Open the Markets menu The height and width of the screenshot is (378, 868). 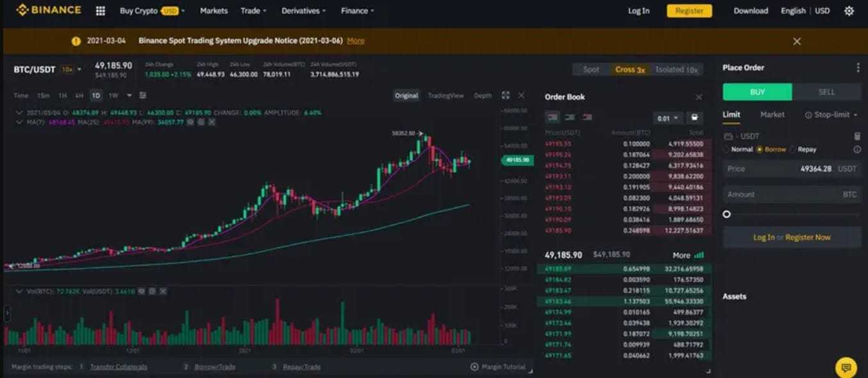pyautogui.click(x=213, y=11)
